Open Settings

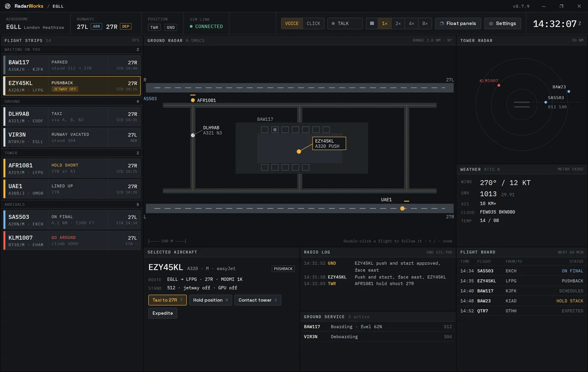tap(502, 23)
